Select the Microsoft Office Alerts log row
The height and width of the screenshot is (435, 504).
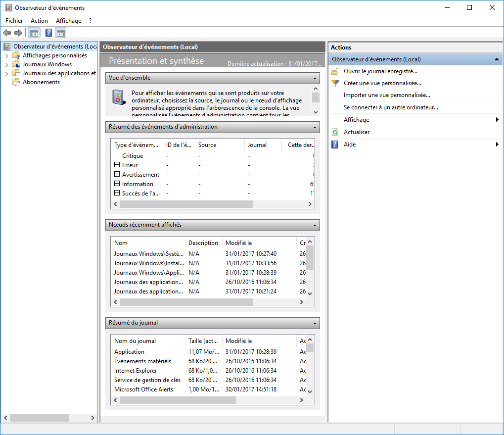143,389
